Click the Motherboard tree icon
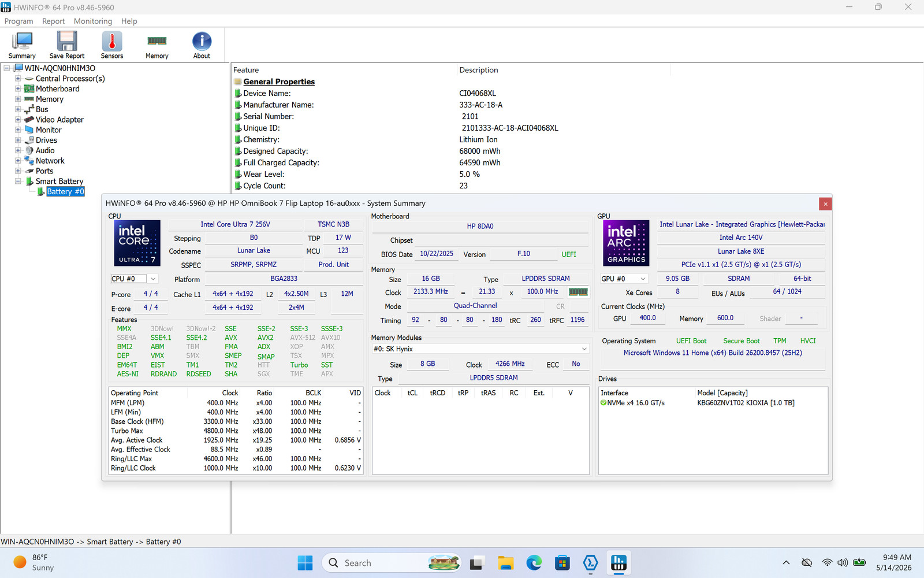Screen dimensions: 924x578 point(29,89)
